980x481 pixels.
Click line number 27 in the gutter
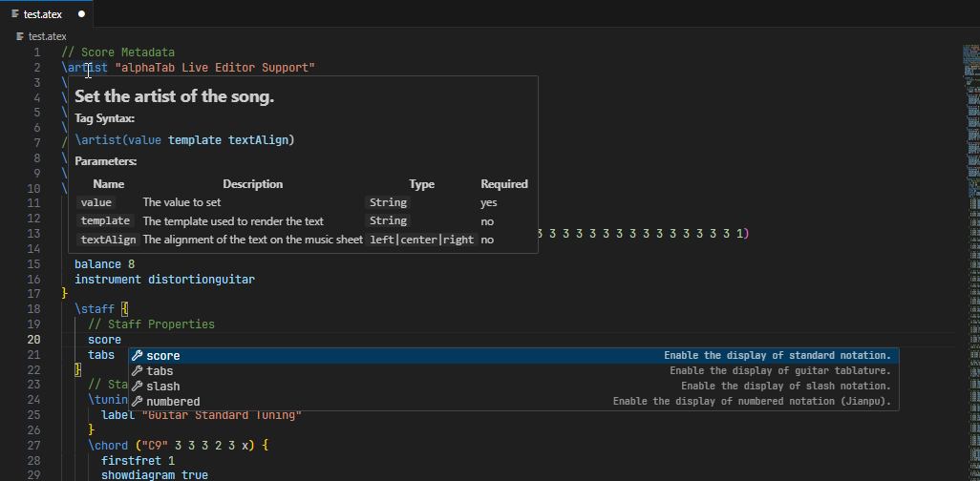click(33, 446)
